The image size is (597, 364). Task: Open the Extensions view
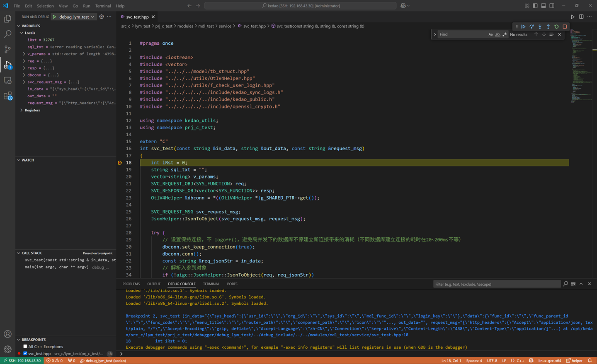7,96
